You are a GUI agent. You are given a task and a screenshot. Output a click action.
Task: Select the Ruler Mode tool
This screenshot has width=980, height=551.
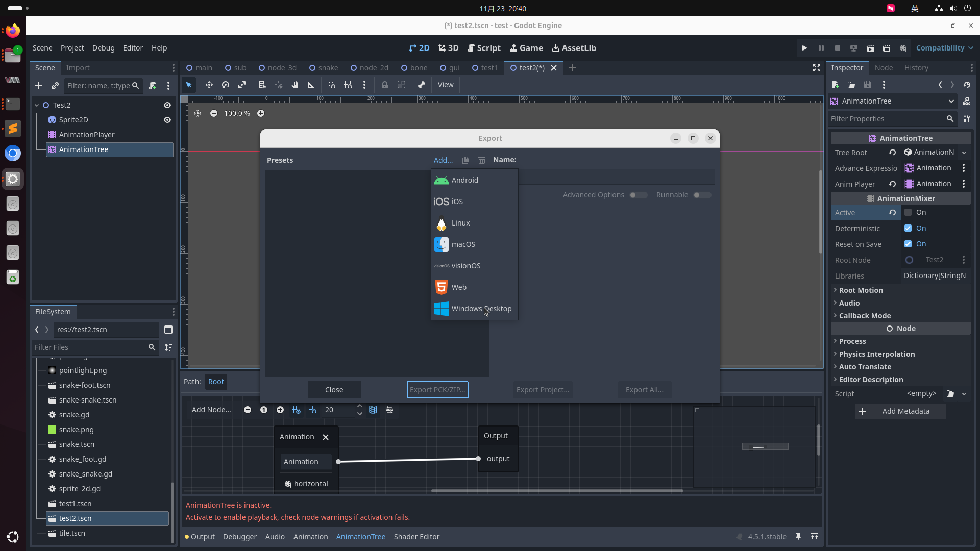pos(311,85)
